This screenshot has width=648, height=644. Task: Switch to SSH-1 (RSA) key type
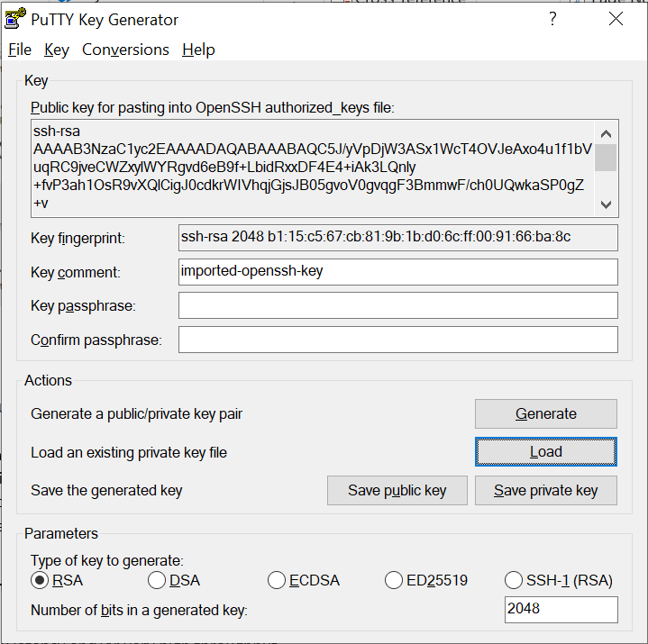(514, 580)
